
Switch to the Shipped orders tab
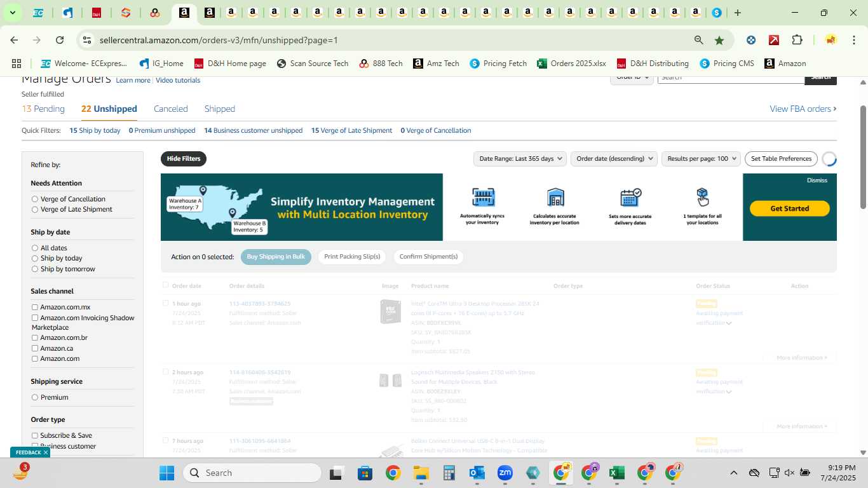[x=220, y=109]
